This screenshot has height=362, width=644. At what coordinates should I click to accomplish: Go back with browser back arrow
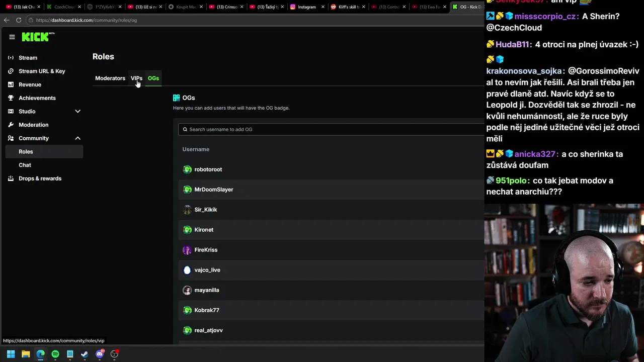(7, 20)
